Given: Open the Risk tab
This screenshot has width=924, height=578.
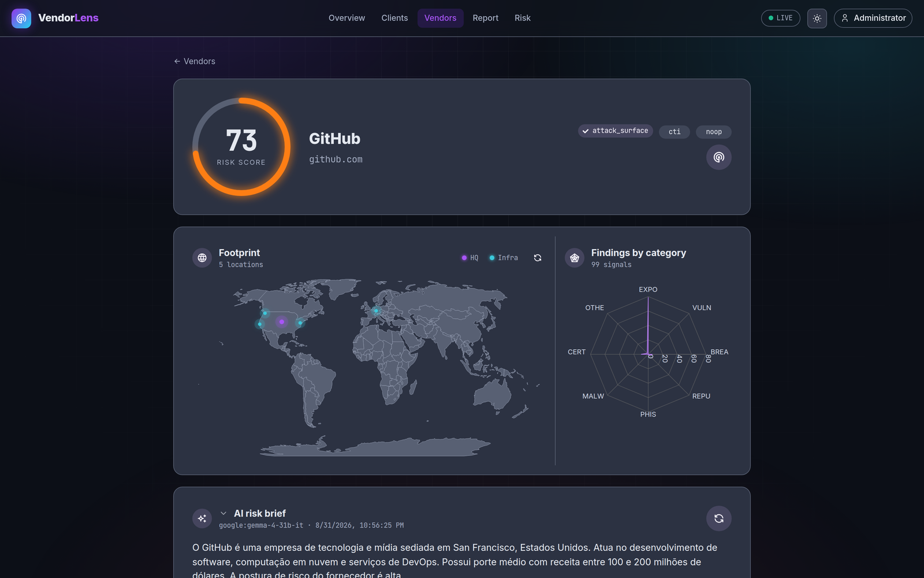Looking at the screenshot, I should 523,18.
